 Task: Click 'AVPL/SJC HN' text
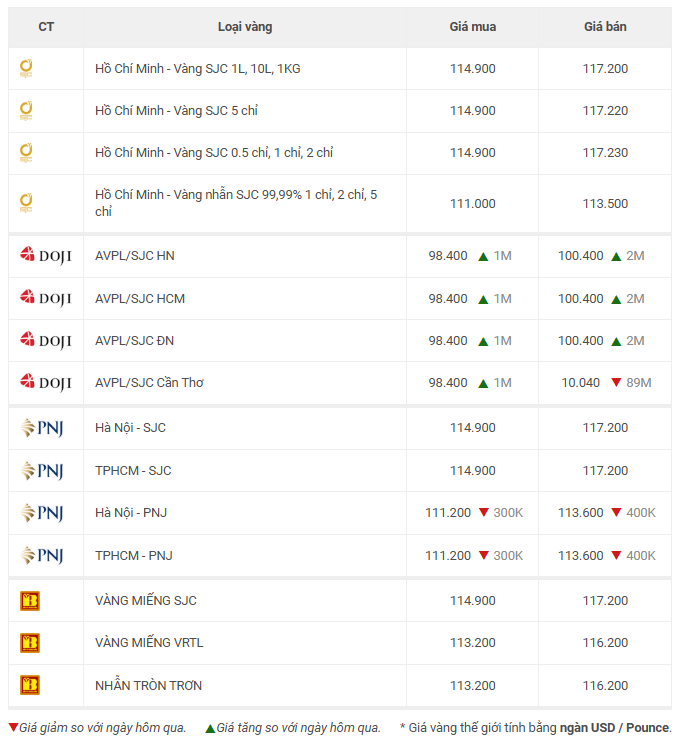click(135, 256)
